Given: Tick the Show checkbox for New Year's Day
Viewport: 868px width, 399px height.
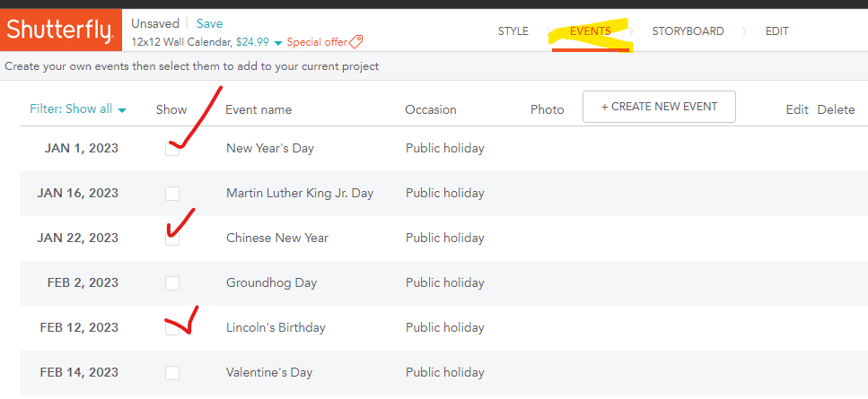Looking at the screenshot, I should pos(172,149).
